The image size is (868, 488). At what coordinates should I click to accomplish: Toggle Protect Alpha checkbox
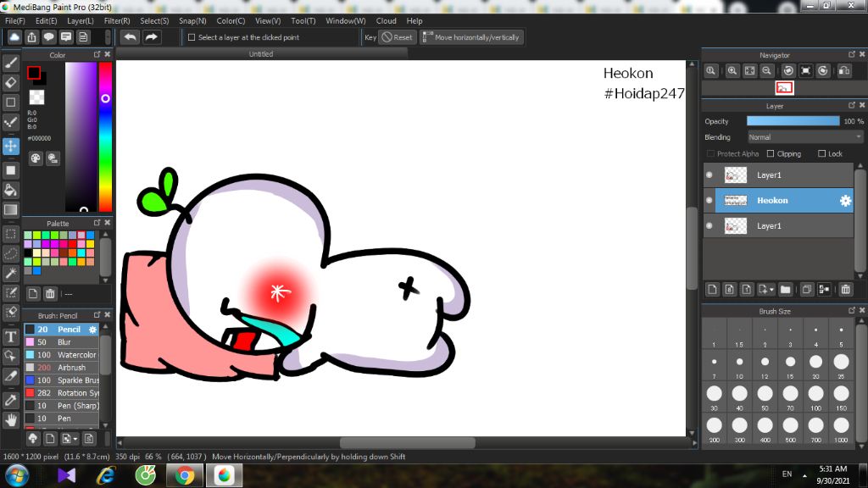pos(711,154)
